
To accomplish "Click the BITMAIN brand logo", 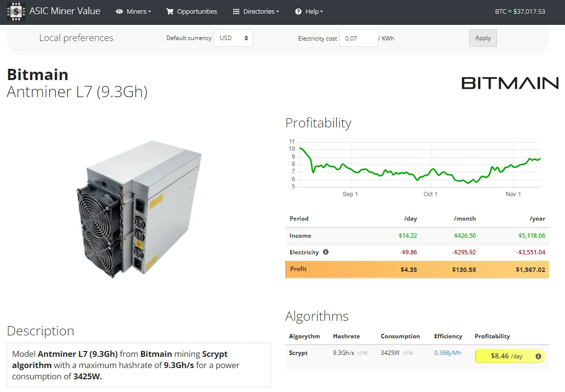I will point(510,83).
